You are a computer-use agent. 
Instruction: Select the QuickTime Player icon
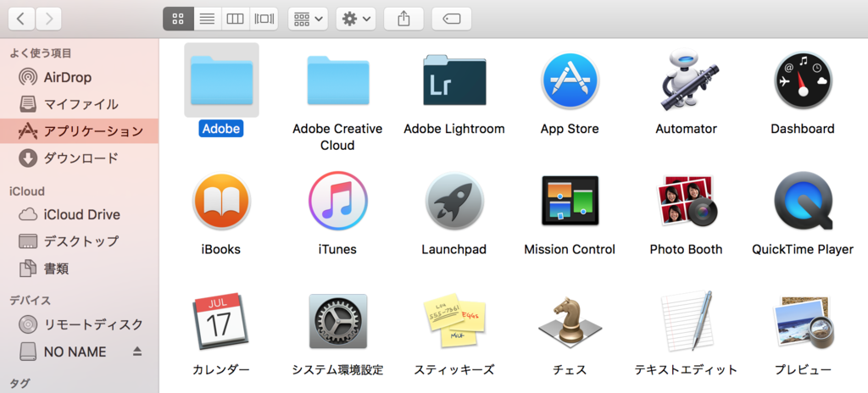click(803, 202)
